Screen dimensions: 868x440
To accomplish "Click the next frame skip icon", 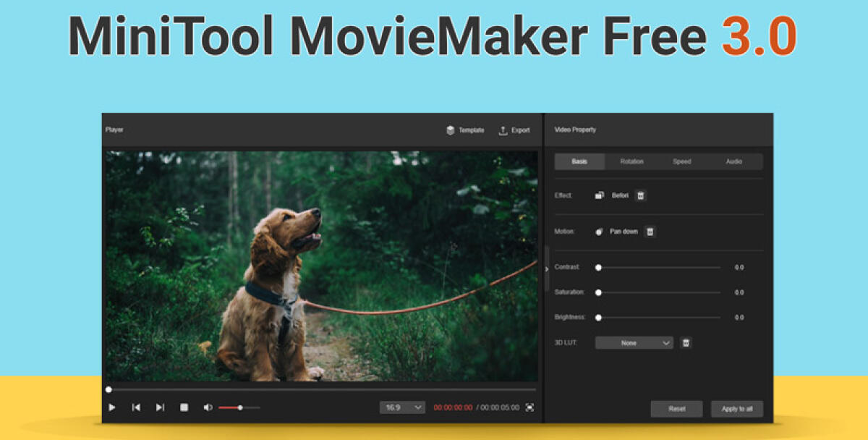I will tap(160, 407).
